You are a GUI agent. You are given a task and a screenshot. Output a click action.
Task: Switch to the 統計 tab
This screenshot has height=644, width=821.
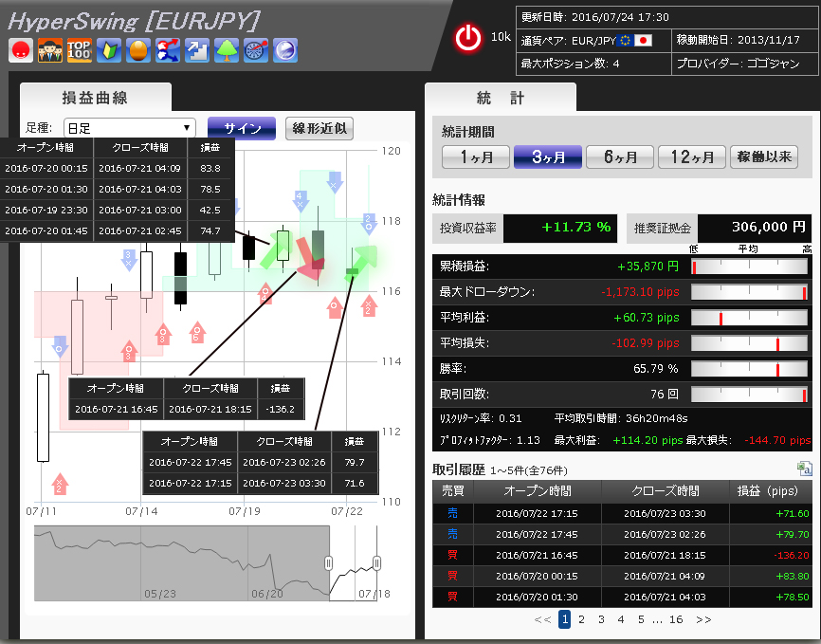(500, 99)
